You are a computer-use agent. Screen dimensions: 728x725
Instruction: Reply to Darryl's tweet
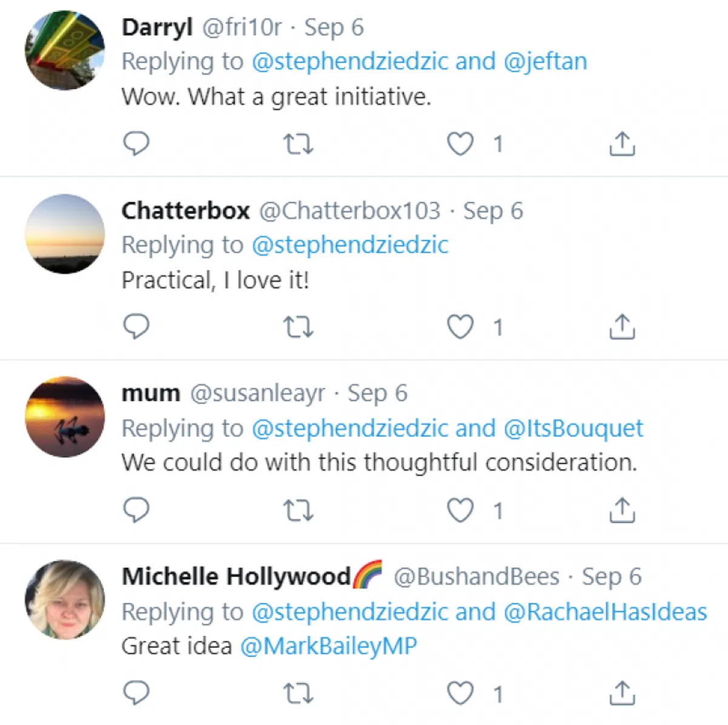[x=136, y=143]
